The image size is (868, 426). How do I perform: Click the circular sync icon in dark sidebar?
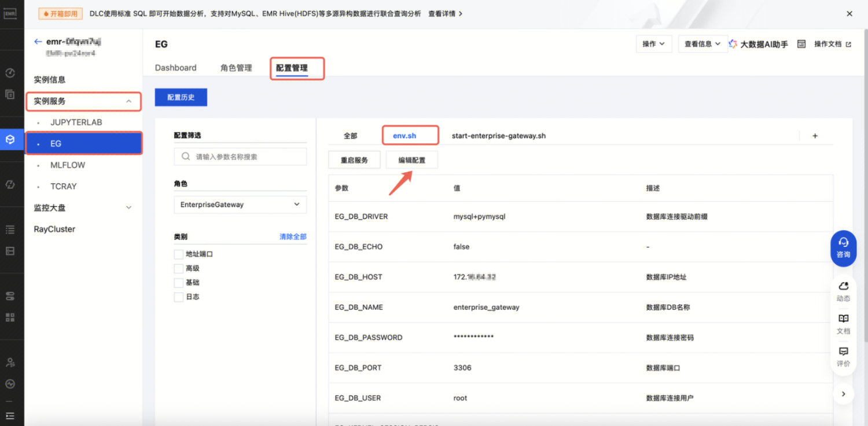tap(10, 184)
